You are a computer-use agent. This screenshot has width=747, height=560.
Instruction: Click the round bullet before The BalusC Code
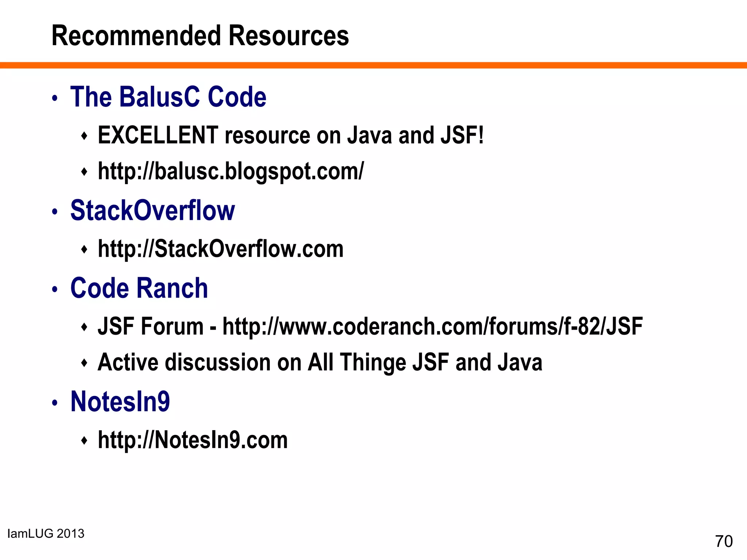coord(55,98)
